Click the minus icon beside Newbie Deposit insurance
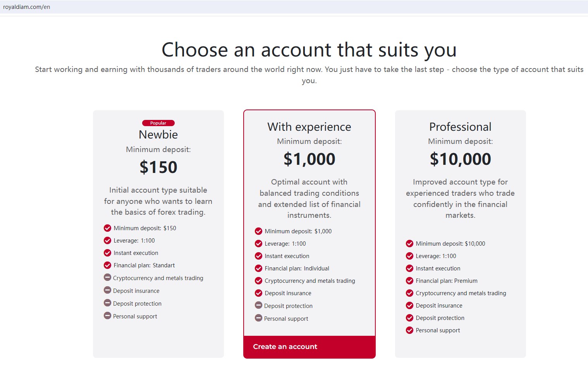 pyautogui.click(x=108, y=290)
